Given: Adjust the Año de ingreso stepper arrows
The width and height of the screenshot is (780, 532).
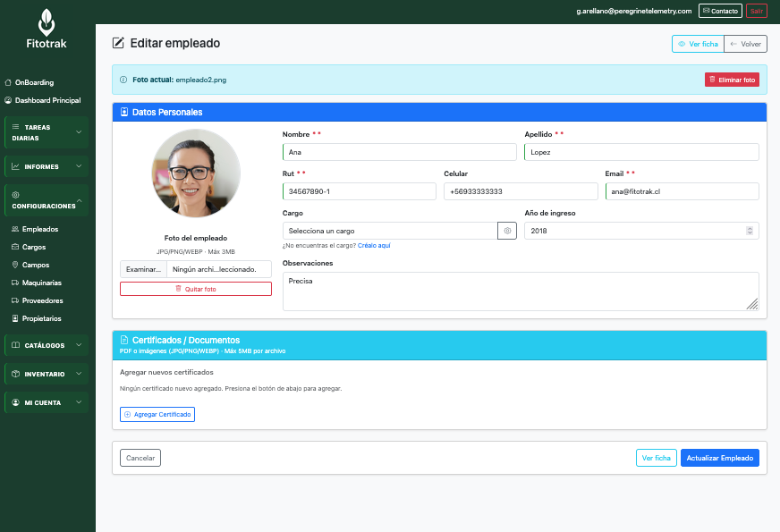Looking at the screenshot, I should tap(750, 231).
